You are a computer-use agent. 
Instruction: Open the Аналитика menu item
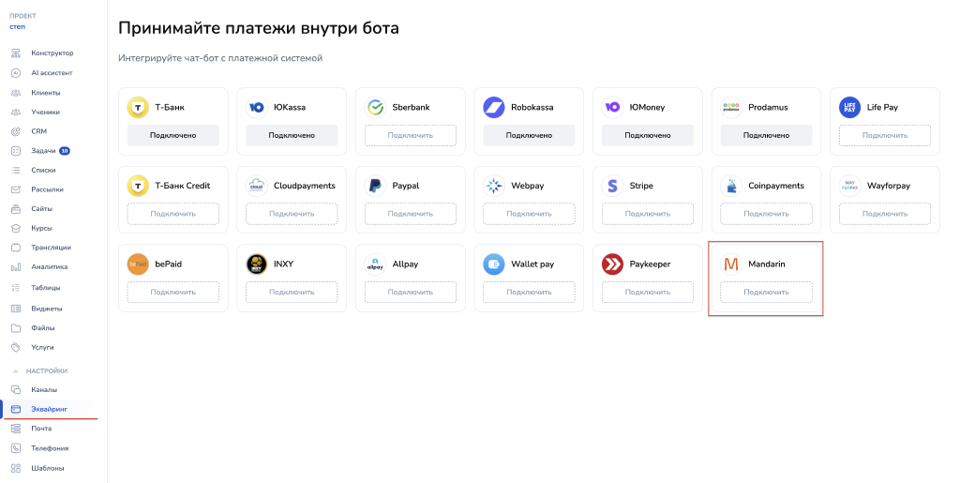(x=48, y=267)
